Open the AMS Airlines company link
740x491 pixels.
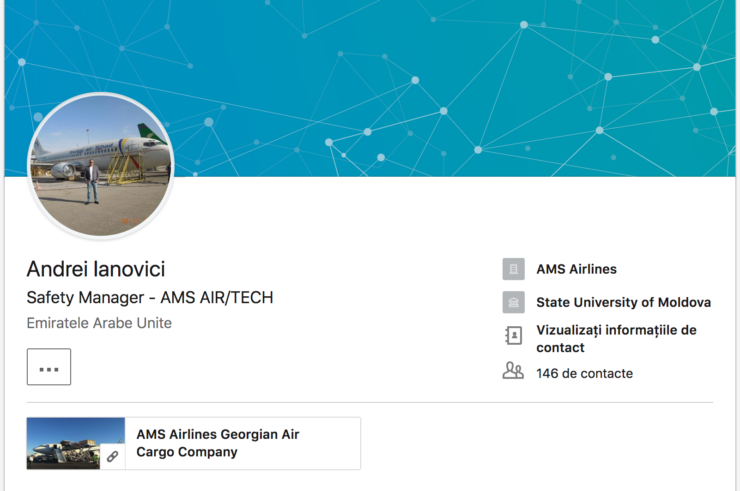click(576, 269)
